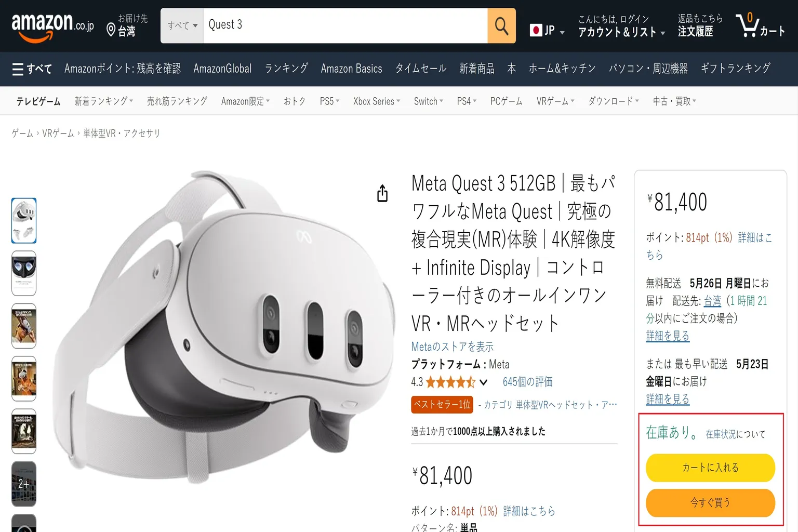Click the 645個の評価 reviews link

527,382
